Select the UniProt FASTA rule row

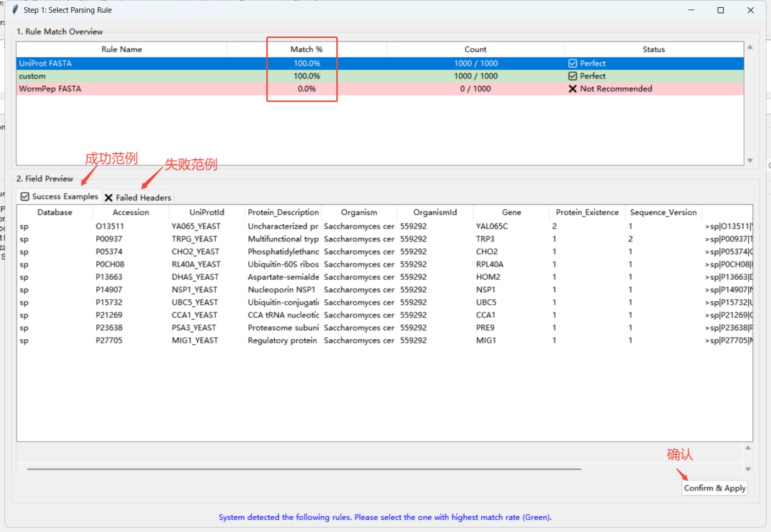[380, 64]
